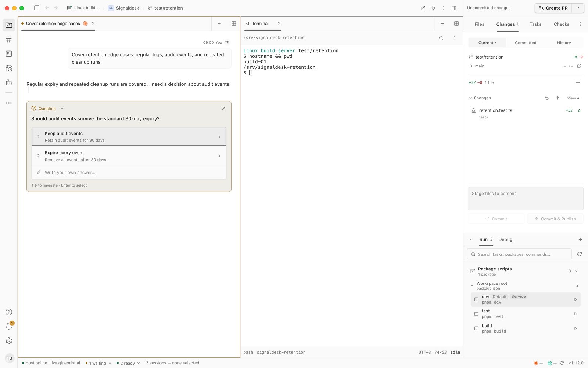
Task: Click the open-externally icon in title bar
Action: tap(423, 8)
